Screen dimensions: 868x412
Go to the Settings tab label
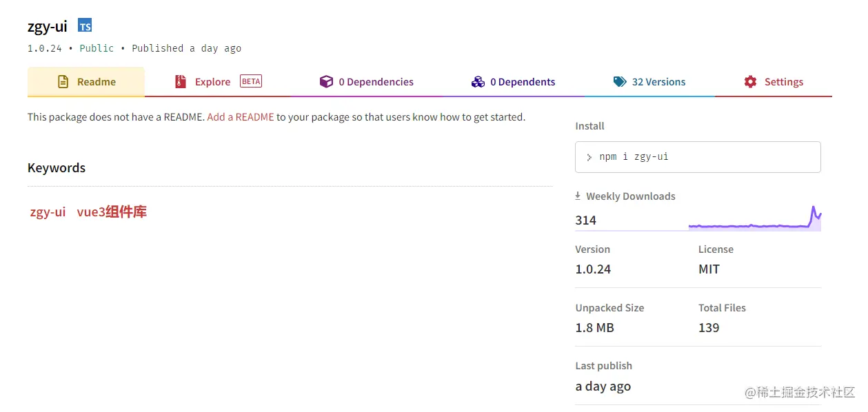784,82
